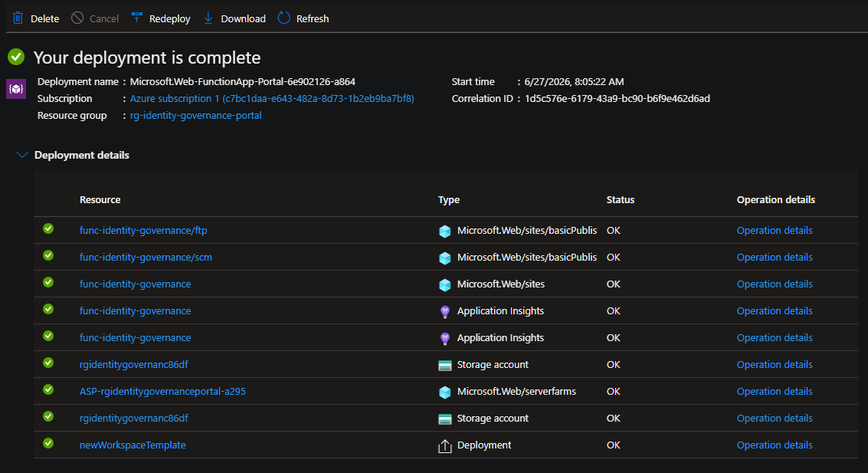Click the cube icon in func-identity-governance/ftp row

(x=444, y=231)
